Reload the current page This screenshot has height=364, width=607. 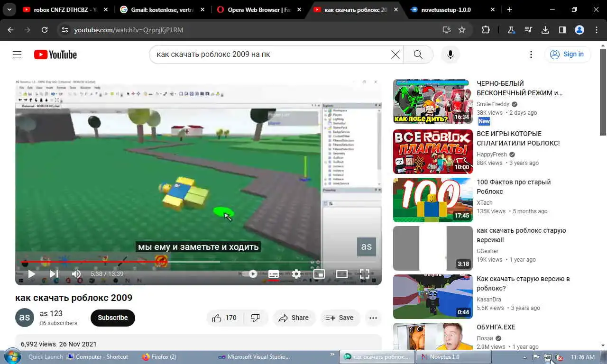(x=45, y=30)
